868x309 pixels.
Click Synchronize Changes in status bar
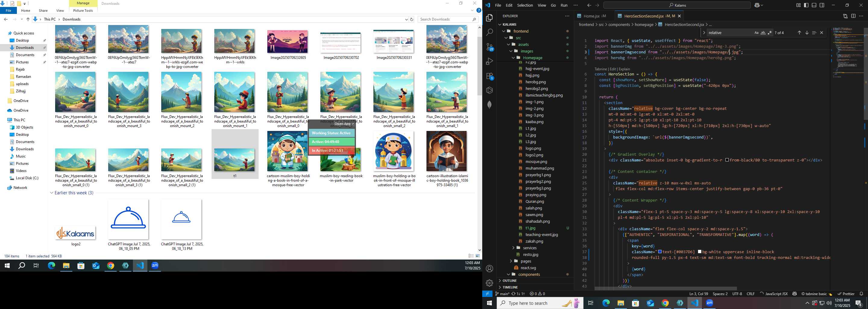click(x=518, y=294)
